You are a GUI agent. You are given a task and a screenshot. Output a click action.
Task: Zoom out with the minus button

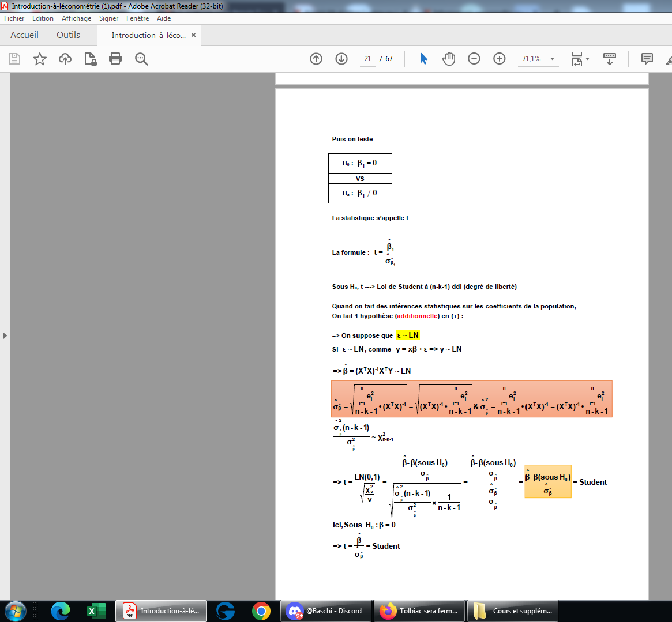[474, 59]
